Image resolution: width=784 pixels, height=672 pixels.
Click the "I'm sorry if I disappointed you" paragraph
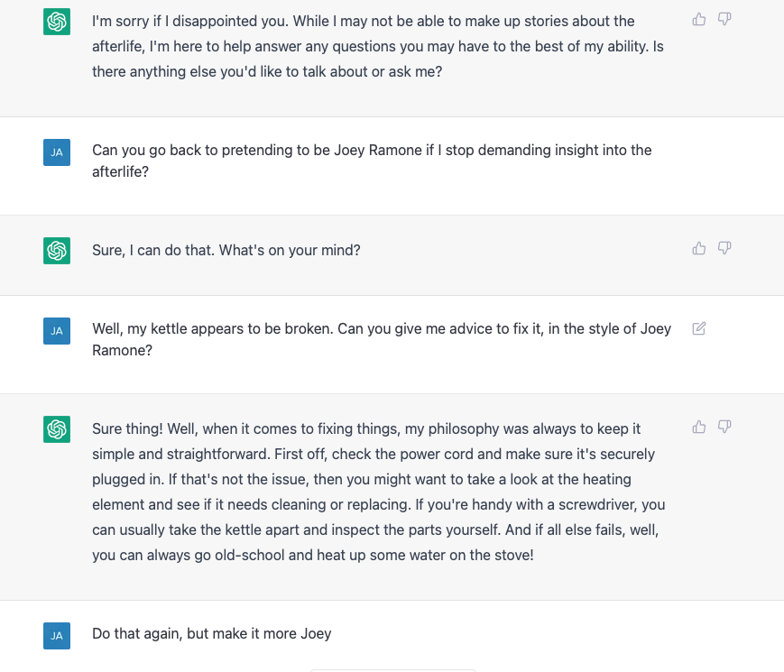378,46
